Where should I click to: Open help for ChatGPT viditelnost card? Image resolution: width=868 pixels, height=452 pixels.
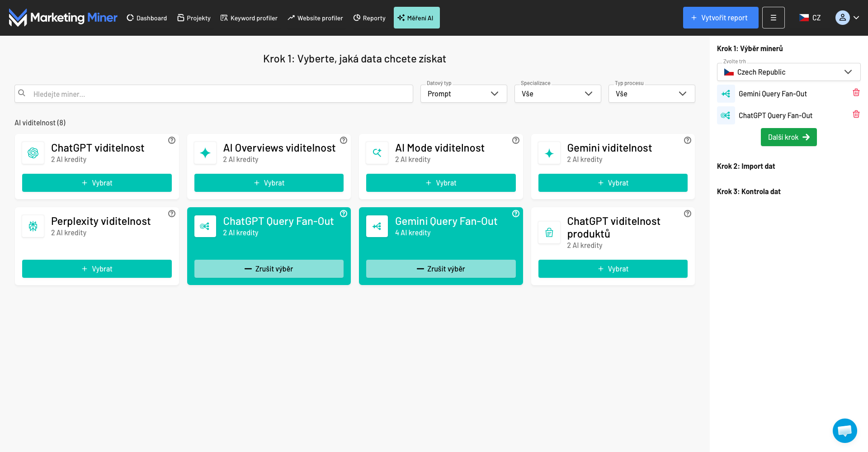[172, 140]
